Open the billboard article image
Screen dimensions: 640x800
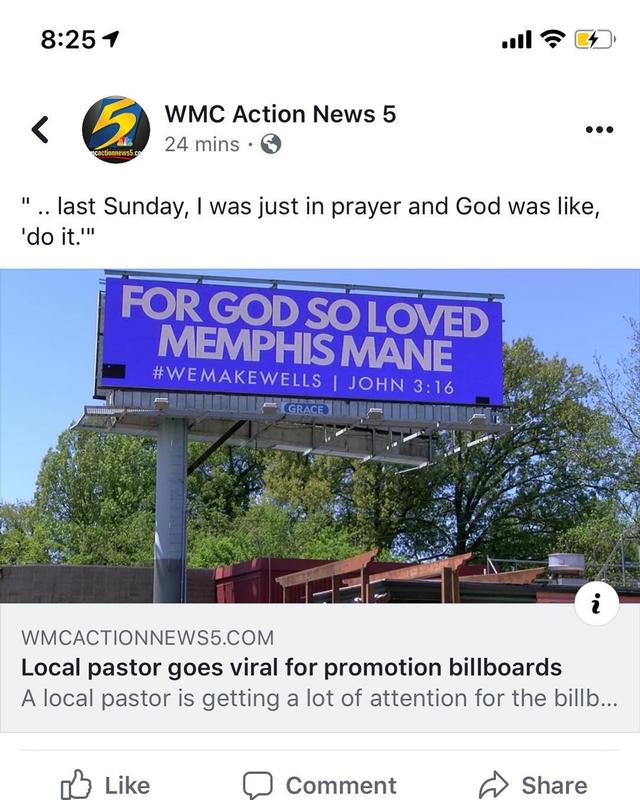[320, 436]
